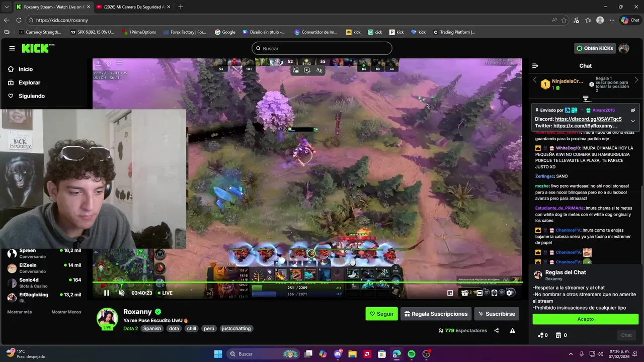644x362 pixels.
Task: Open a new browser tab
Action: point(181,7)
